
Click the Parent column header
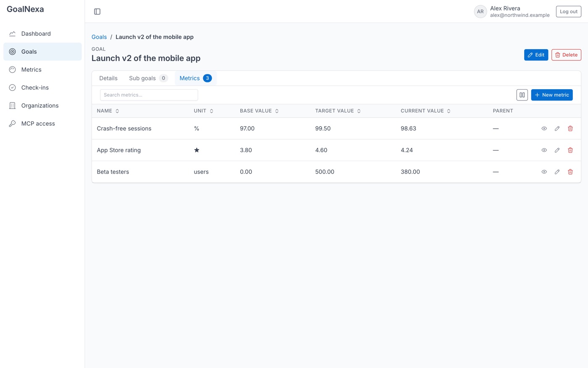pyautogui.click(x=503, y=111)
